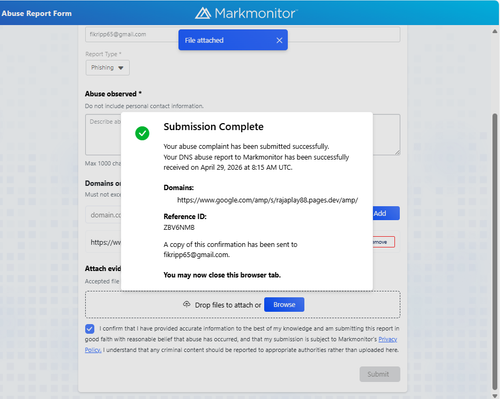Click the Remove domain button
This screenshot has width=500, height=399.
(384, 242)
